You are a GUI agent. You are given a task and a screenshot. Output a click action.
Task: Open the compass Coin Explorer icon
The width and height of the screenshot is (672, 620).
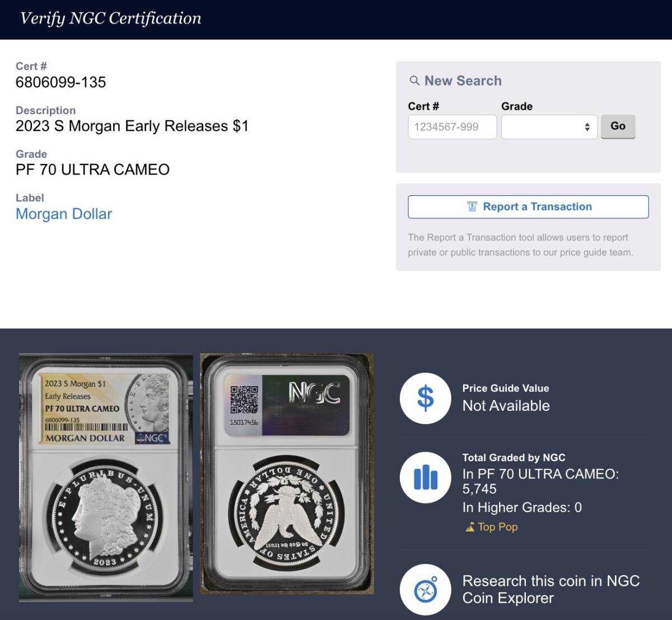click(425, 589)
